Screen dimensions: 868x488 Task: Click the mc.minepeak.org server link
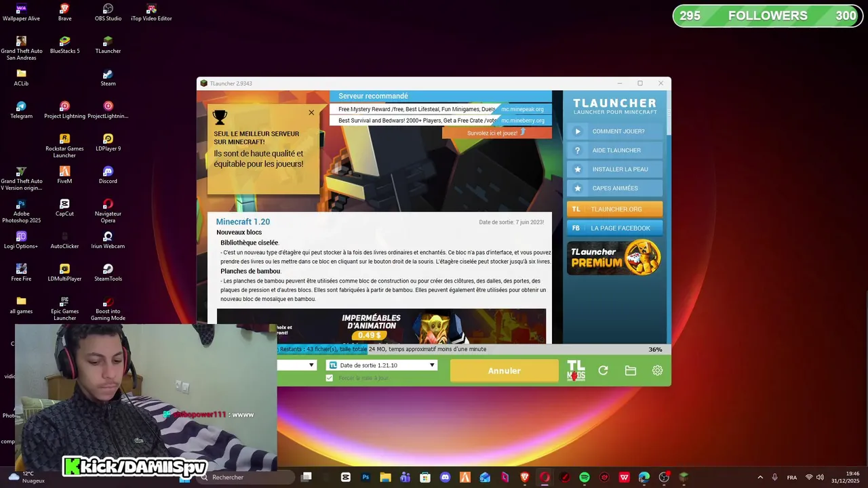tap(522, 109)
